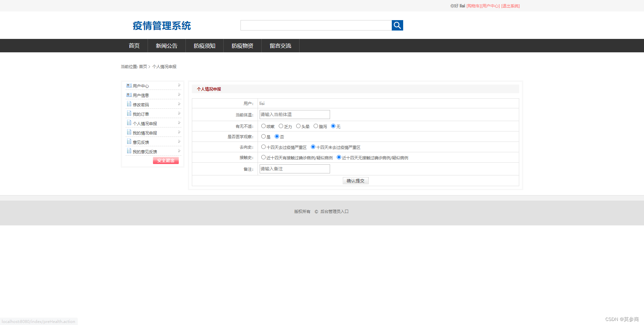This screenshot has width=644, height=325.
Task: Click the 确认提交 submit button
Action: pos(356,181)
